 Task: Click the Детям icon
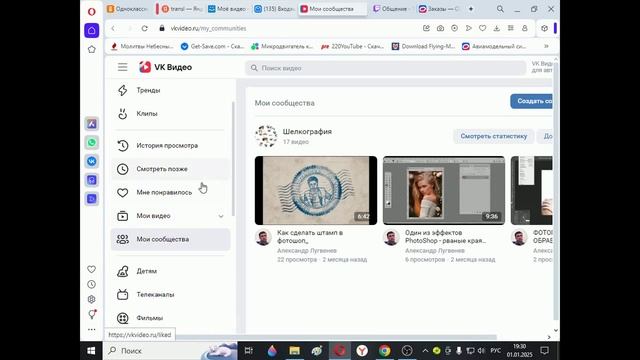point(122,271)
